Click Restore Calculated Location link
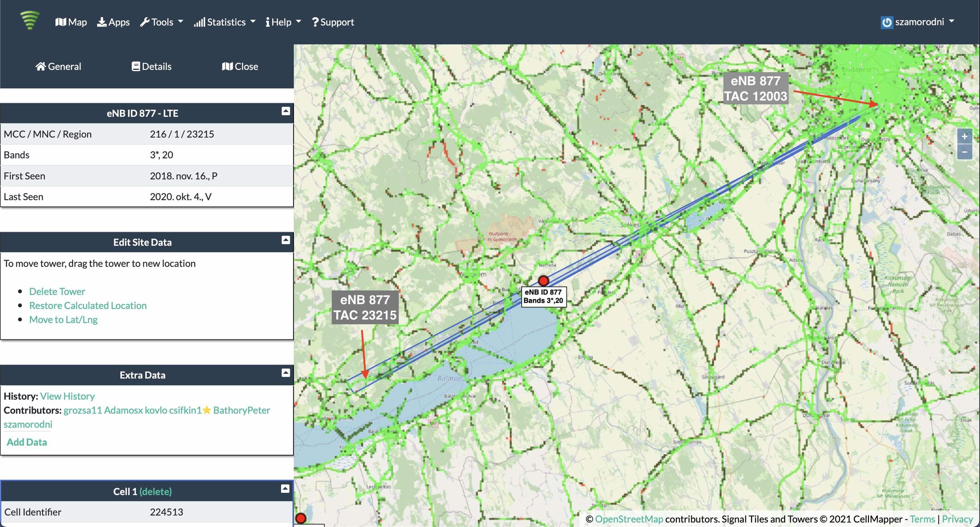Image resolution: width=980 pixels, height=527 pixels. tap(88, 305)
